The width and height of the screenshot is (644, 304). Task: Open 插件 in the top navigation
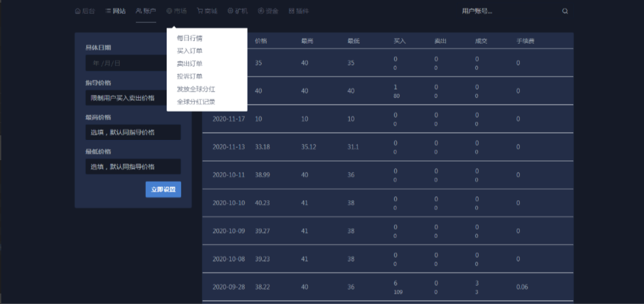tap(299, 11)
